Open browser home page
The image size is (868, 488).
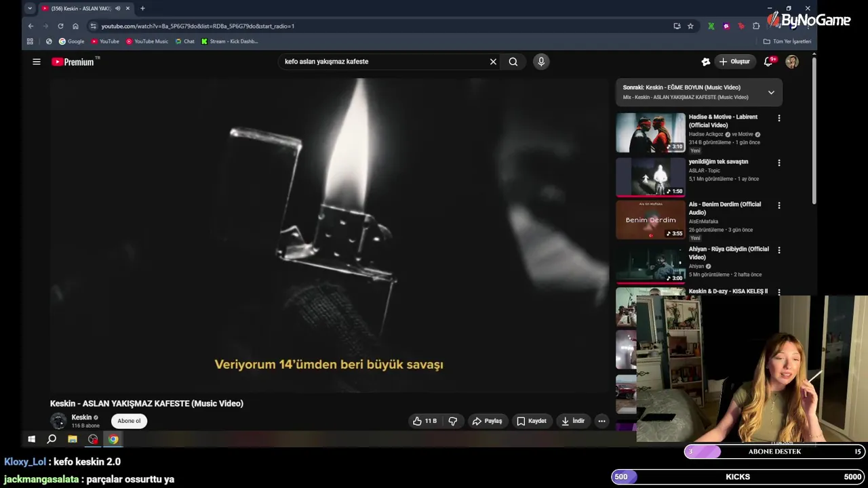[75, 26]
